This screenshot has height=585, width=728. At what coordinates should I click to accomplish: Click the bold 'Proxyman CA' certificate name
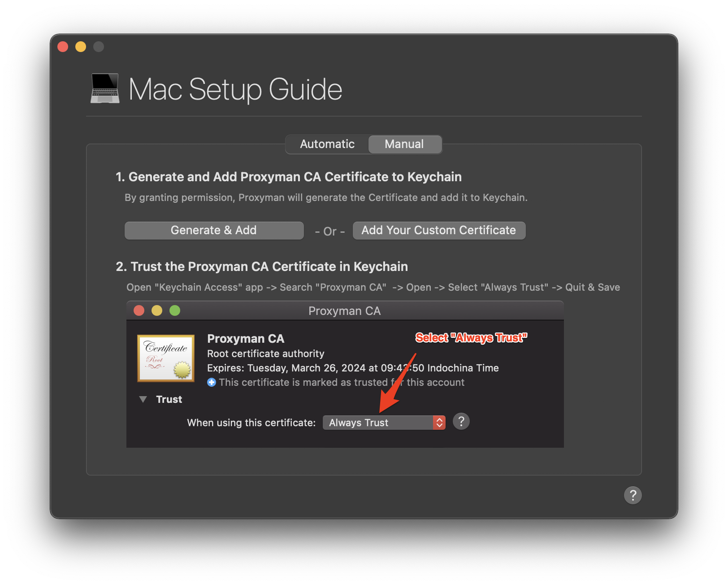[246, 339]
